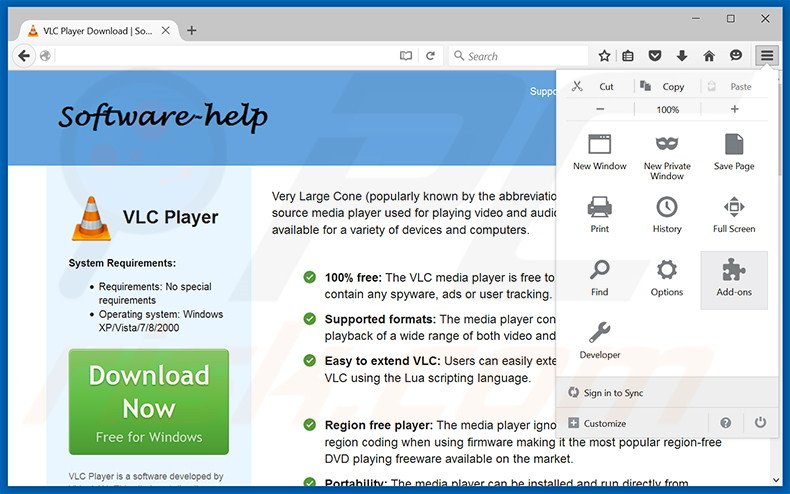The height and width of the screenshot is (494, 790).
Task: Open a new tab with plus
Action: click(x=191, y=30)
